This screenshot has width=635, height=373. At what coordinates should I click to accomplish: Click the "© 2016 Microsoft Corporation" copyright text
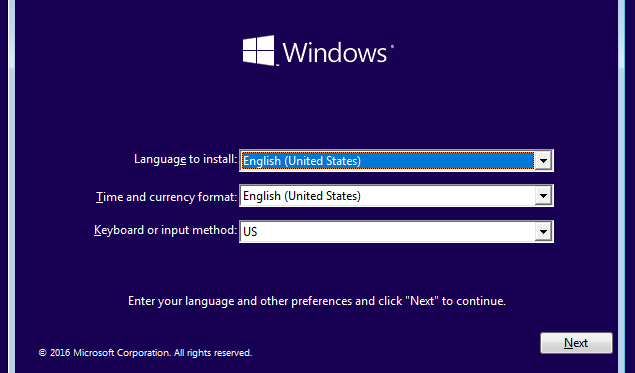pyautogui.click(x=145, y=353)
